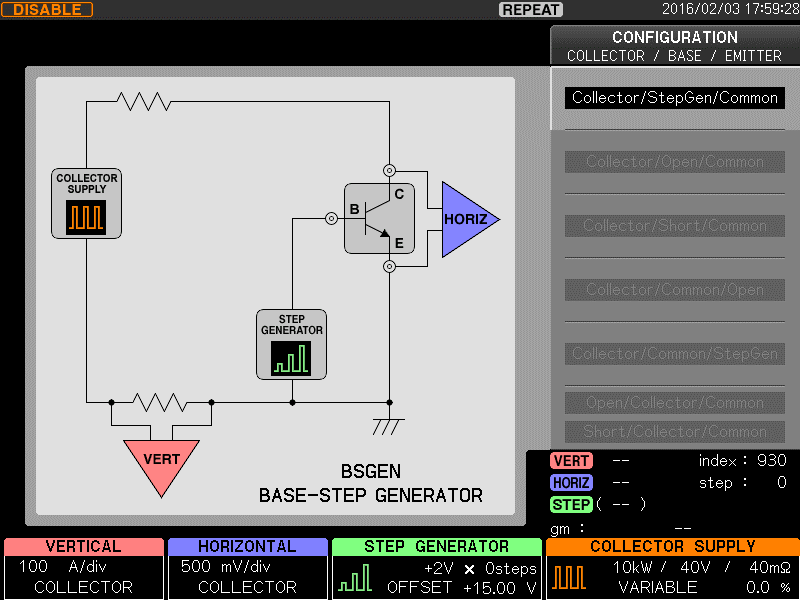Pick the Collector/Common/StepGen configuration
800x600 pixels.
674,354
